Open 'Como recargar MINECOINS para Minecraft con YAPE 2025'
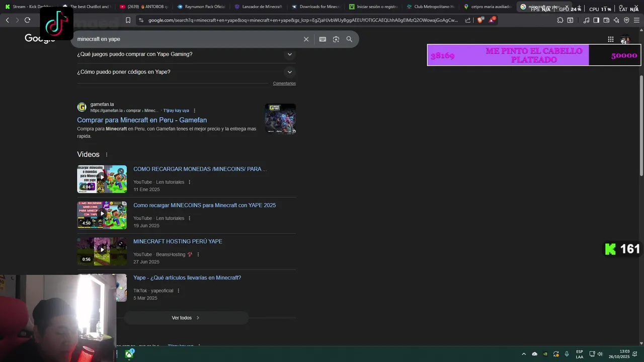This screenshot has width=644, height=362. tap(204, 205)
